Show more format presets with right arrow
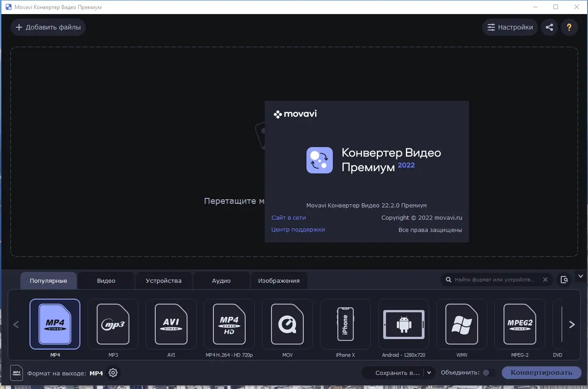The width and height of the screenshot is (588, 389). click(572, 325)
